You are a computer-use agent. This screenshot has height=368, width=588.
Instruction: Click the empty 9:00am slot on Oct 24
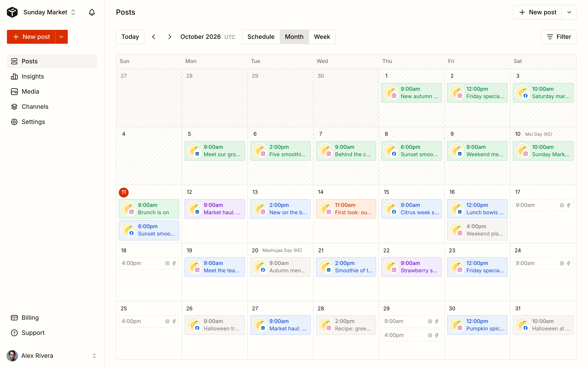pos(543,263)
